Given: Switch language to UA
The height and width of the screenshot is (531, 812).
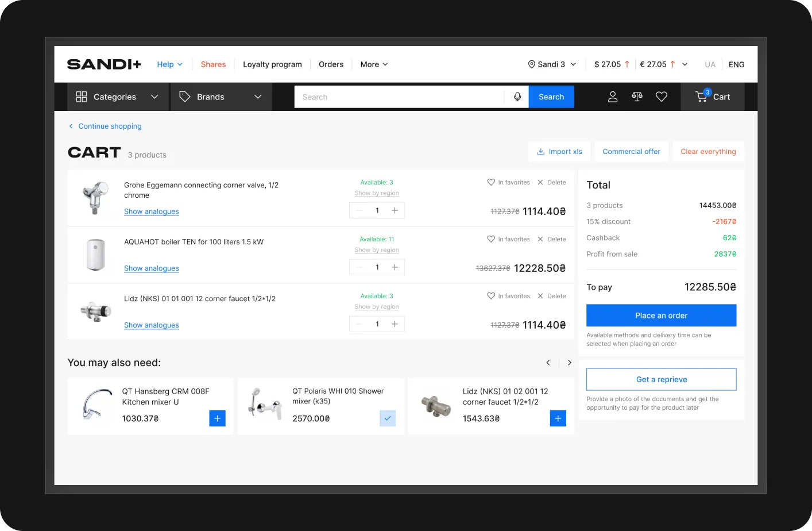Looking at the screenshot, I should pos(710,64).
